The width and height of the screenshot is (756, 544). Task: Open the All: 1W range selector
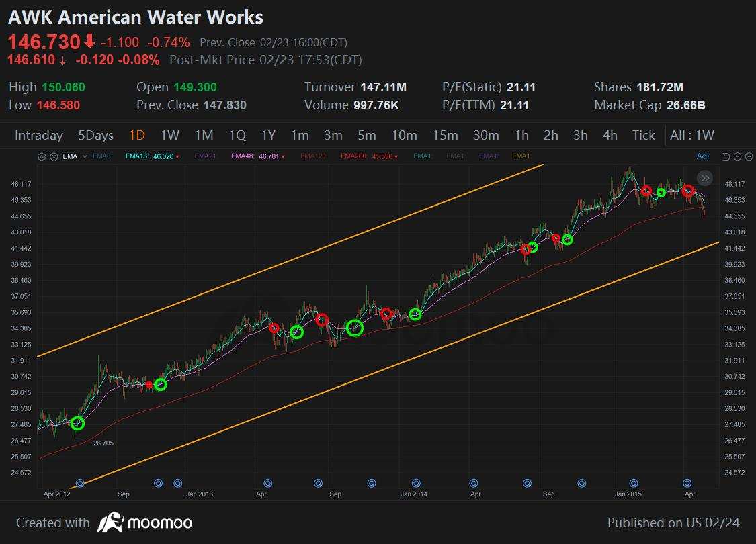(x=692, y=136)
